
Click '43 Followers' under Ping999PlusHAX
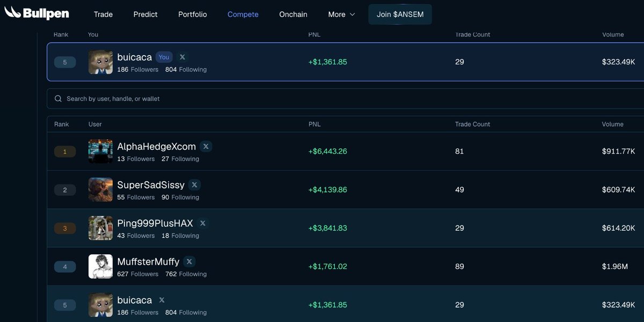point(136,236)
